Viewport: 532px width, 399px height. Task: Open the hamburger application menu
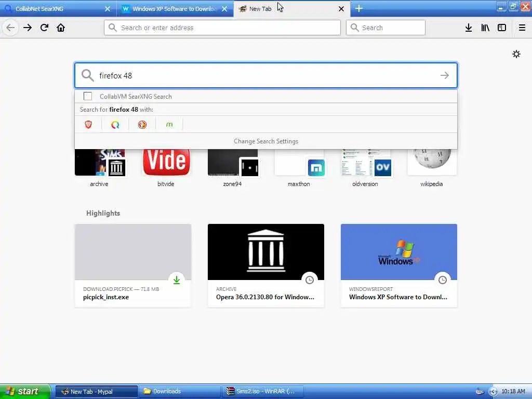point(522,28)
